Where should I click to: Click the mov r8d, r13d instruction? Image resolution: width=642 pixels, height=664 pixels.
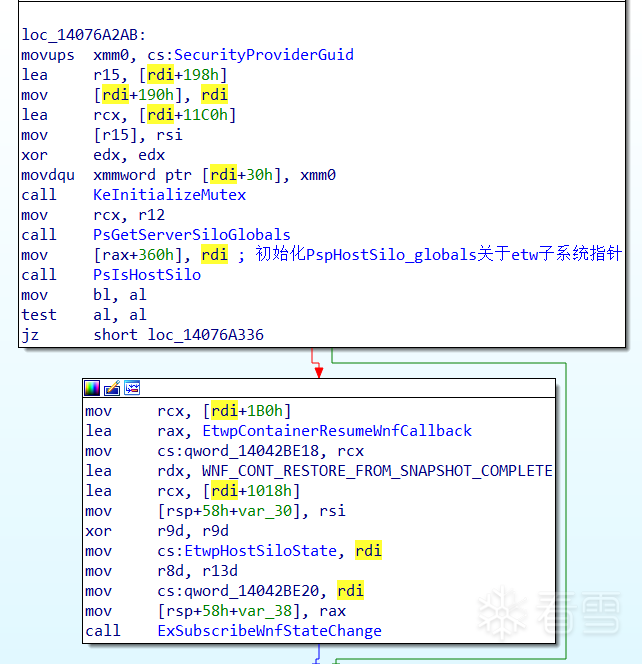click(x=161, y=571)
